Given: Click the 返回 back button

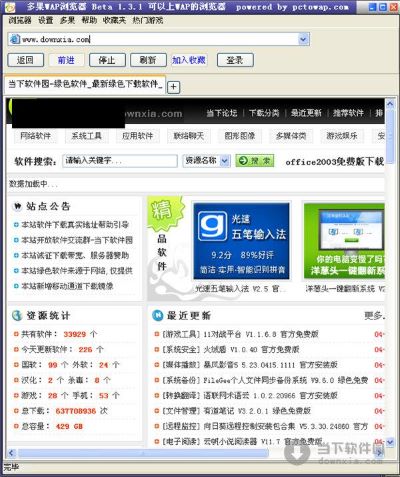Looking at the screenshot, I should click(x=26, y=60).
